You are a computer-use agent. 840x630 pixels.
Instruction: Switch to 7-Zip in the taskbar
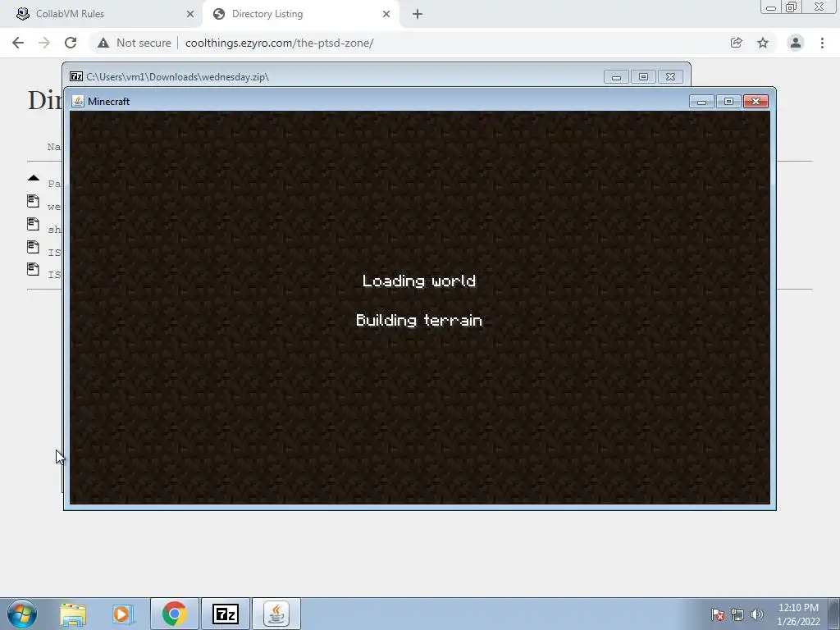(x=226, y=614)
